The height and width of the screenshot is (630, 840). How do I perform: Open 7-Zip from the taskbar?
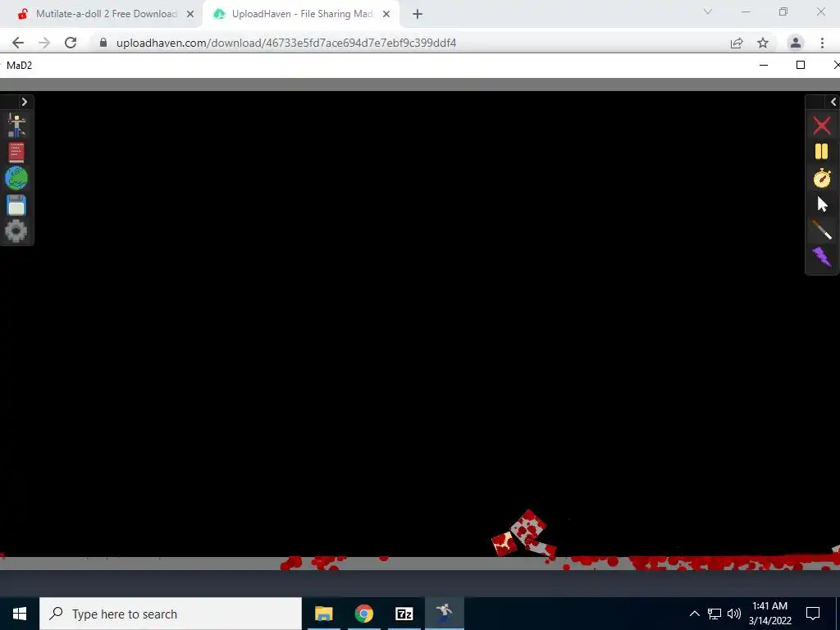(404, 614)
